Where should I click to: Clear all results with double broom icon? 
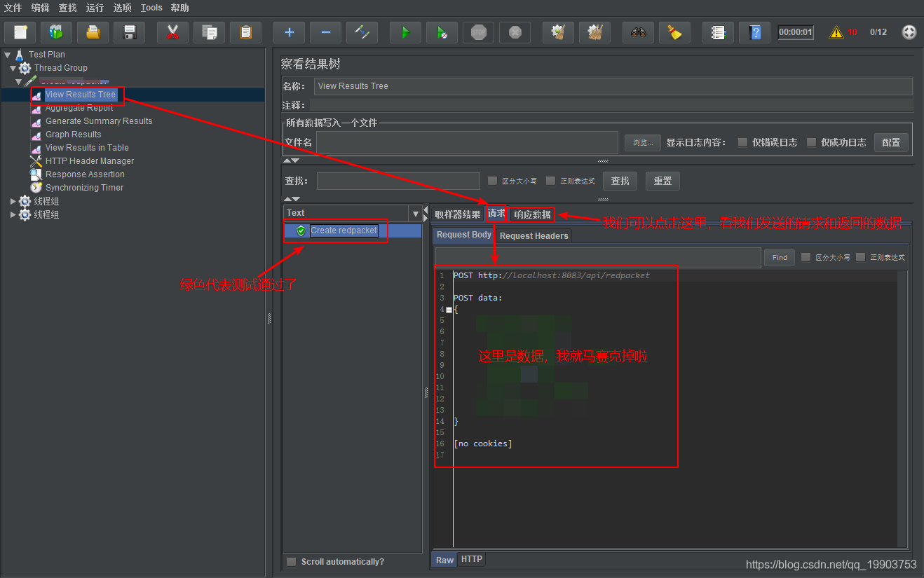point(595,32)
